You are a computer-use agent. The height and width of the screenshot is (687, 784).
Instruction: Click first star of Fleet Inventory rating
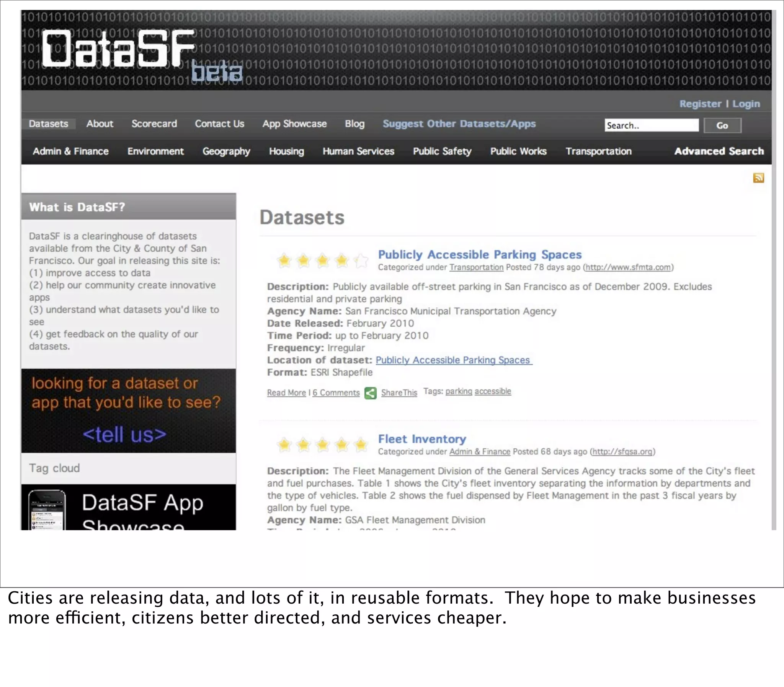point(284,445)
